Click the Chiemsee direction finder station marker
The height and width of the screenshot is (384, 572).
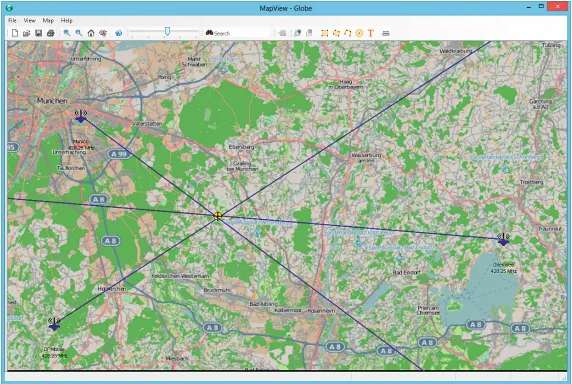pyautogui.click(x=503, y=239)
